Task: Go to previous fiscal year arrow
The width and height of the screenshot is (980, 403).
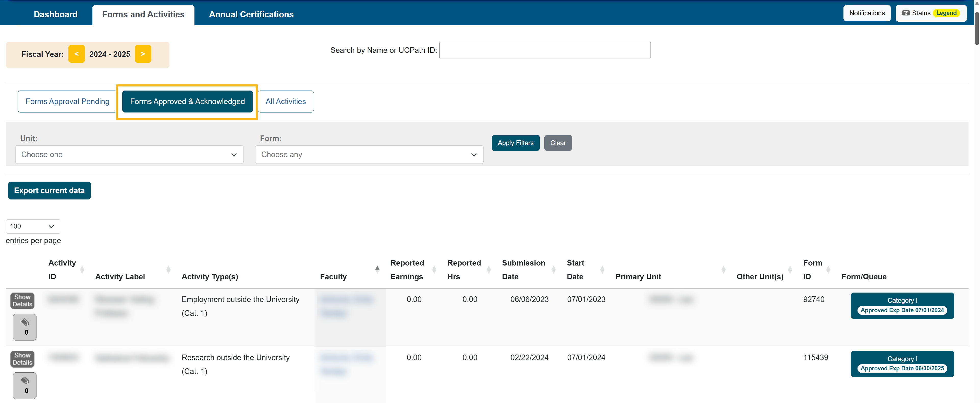Action: pyautogui.click(x=77, y=54)
